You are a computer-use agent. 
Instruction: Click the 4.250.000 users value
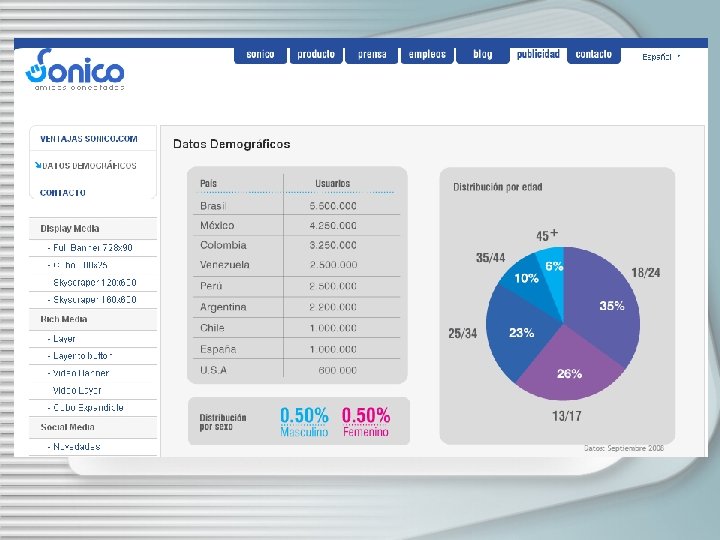tap(333, 226)
